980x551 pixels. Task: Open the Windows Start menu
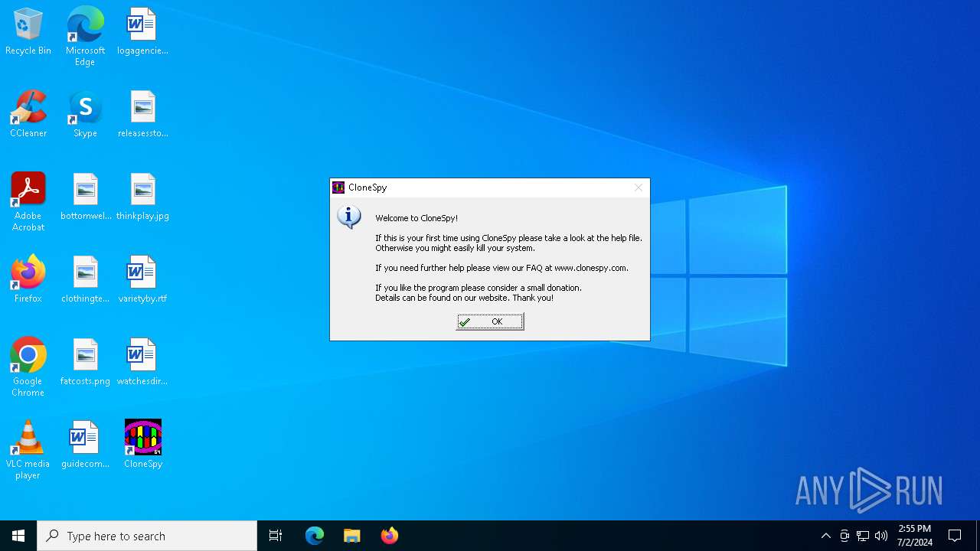pos(18,536)
